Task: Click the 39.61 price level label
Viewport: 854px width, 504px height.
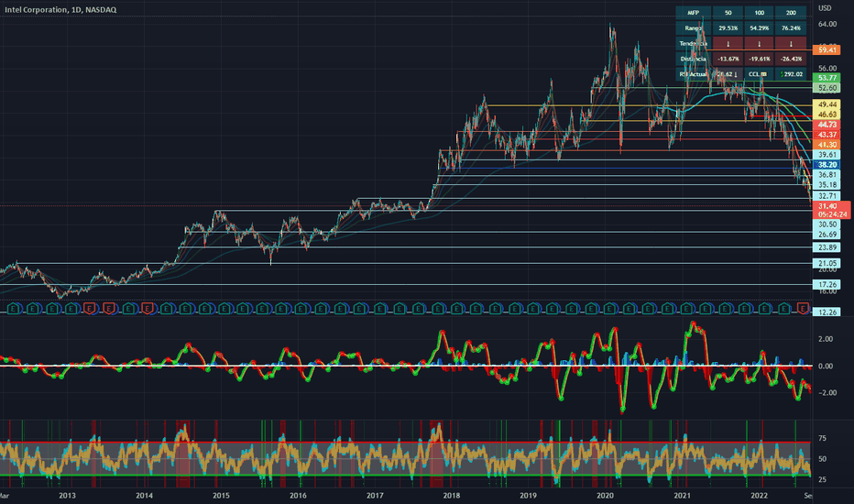Action: [827, 155]
